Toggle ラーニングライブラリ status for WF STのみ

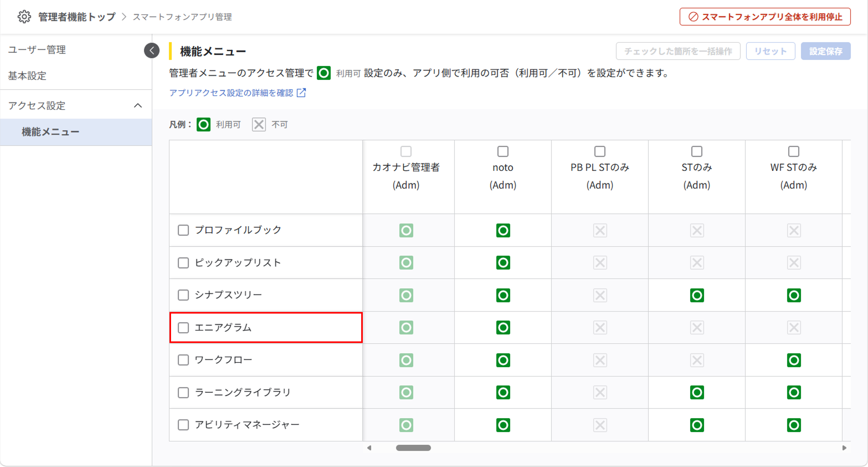[794, 393]
